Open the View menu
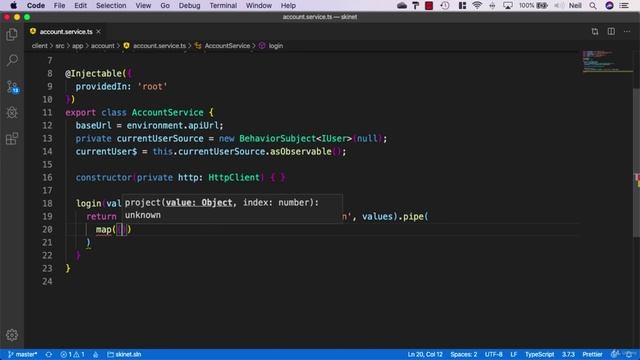The image size is (640, 360). [x=143, y=5]
